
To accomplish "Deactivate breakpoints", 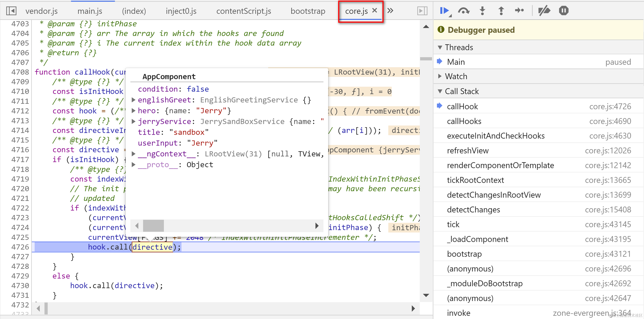I will pos(544,11).
